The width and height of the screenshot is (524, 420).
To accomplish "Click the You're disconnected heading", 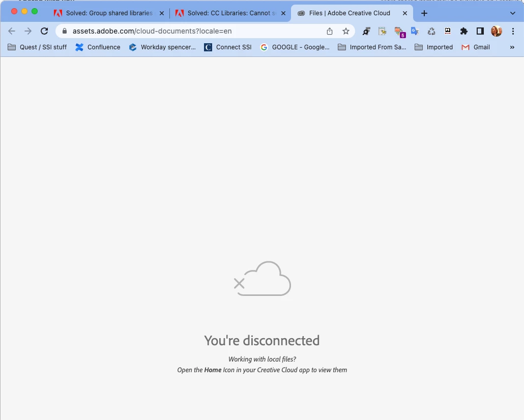I will (262, 341).
